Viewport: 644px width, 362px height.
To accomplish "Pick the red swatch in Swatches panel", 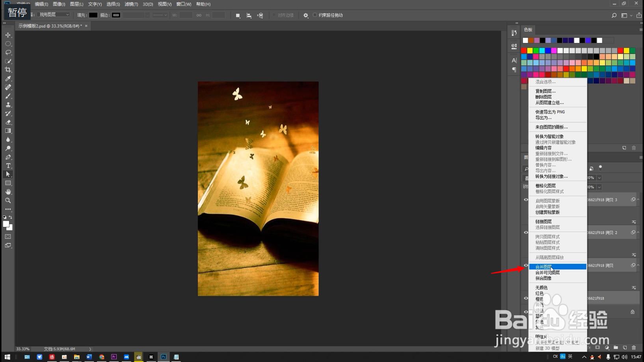I will tap(524, 50).
